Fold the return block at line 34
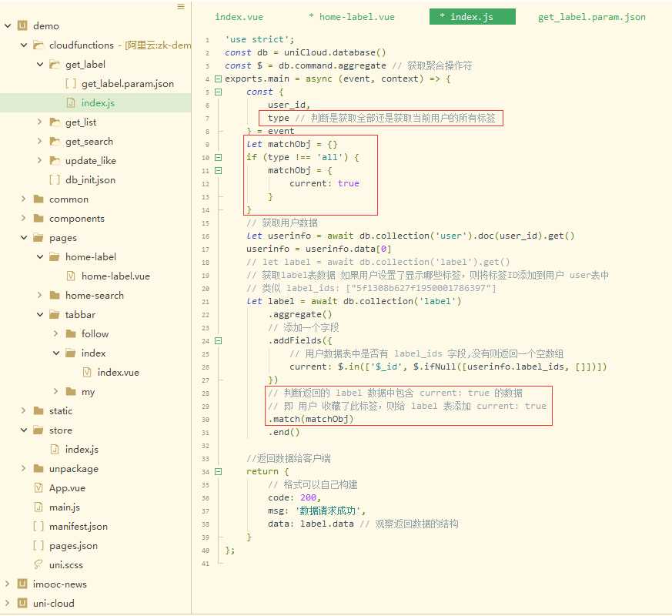The image size is (672, 616). coord(218,471)
